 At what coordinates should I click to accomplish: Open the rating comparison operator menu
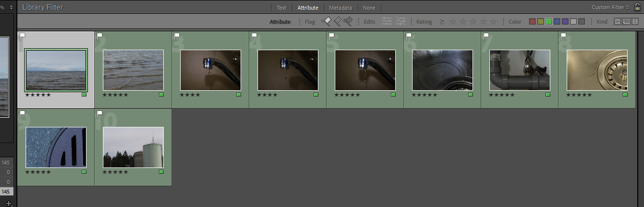[x=442, y=22]
